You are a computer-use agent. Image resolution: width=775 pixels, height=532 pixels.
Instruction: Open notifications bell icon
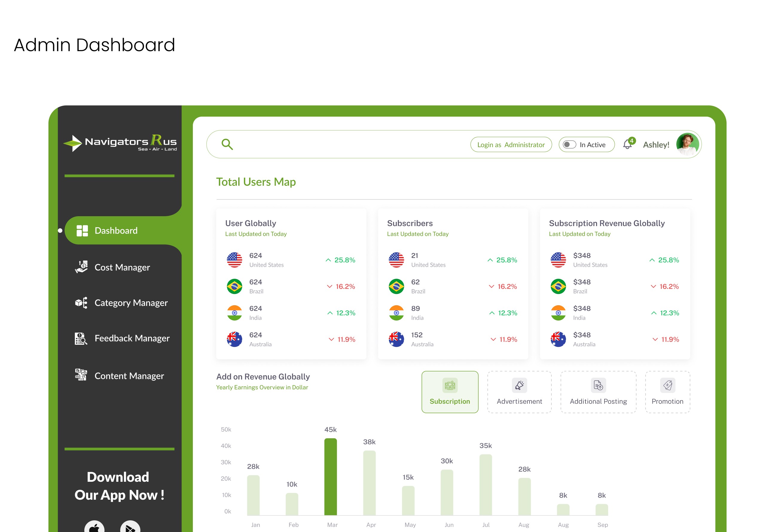tap(627, 144)
